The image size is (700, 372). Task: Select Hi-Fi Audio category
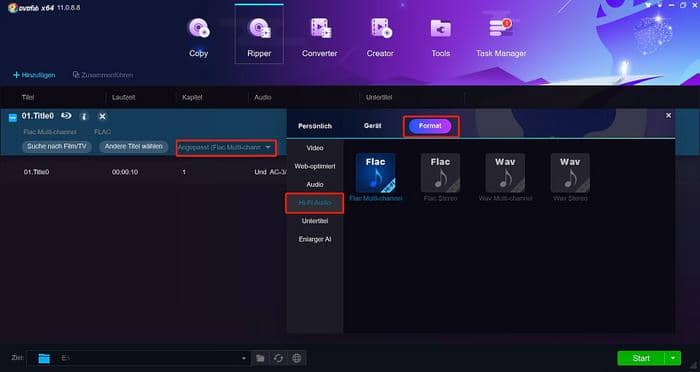click(315, 203)
